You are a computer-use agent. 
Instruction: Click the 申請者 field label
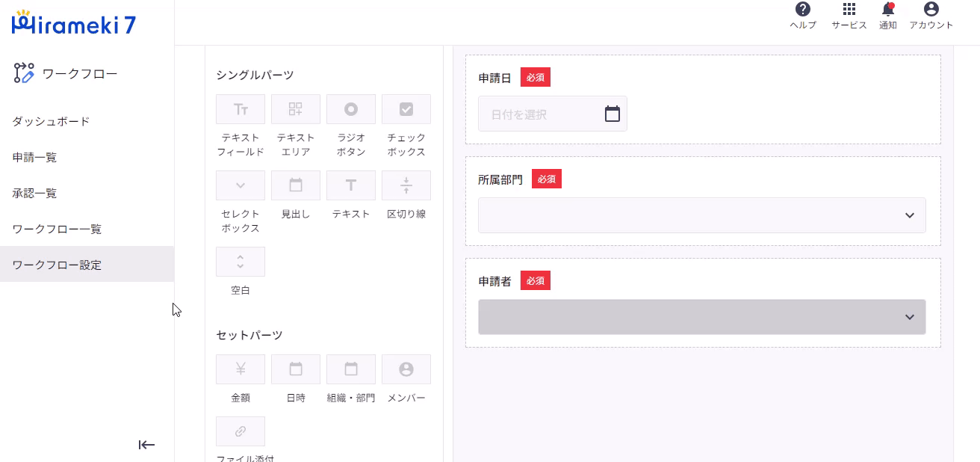[494, 281]
